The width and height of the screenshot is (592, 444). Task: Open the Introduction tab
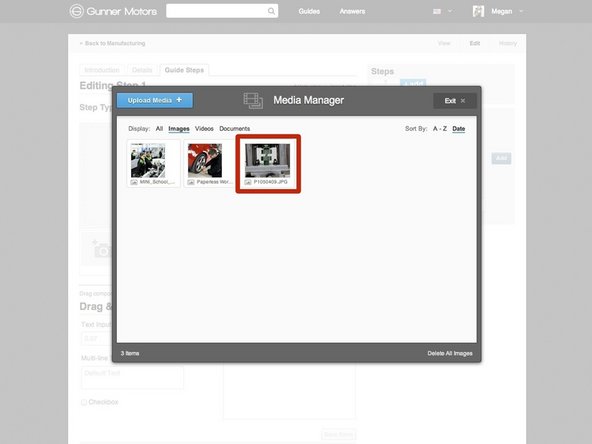coord(102,70)
